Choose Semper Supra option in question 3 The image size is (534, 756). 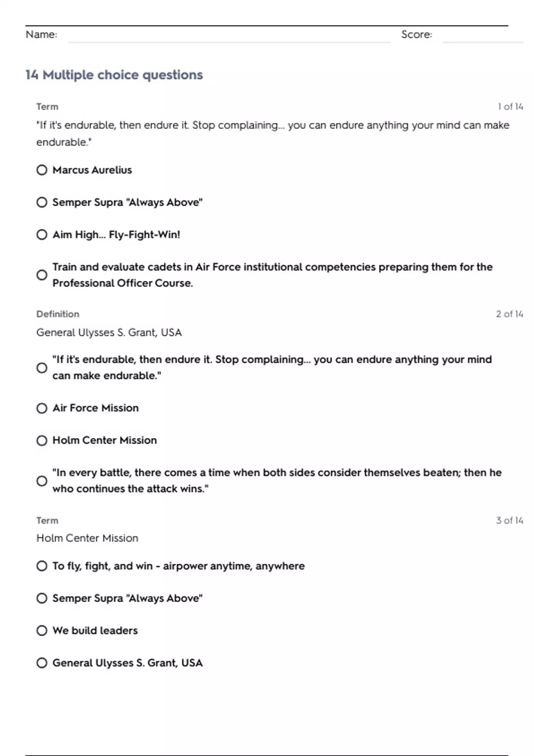tap(42, 598)
